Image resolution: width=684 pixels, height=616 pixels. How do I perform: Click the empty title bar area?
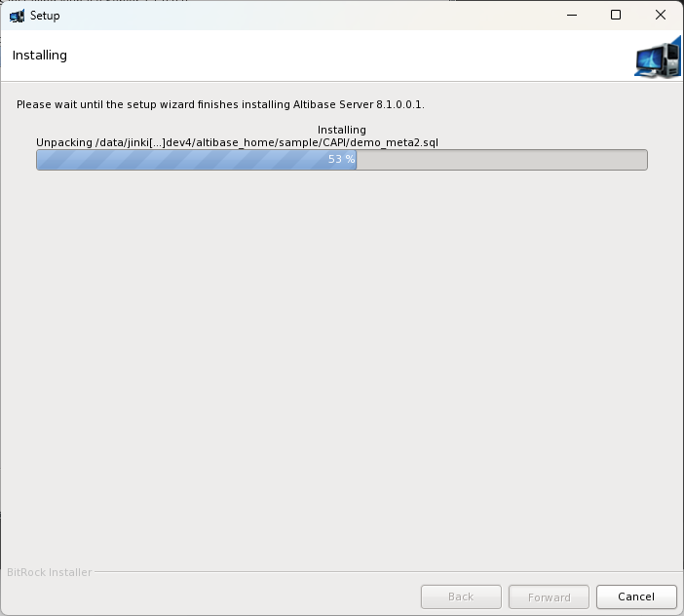tap(292, 16)
